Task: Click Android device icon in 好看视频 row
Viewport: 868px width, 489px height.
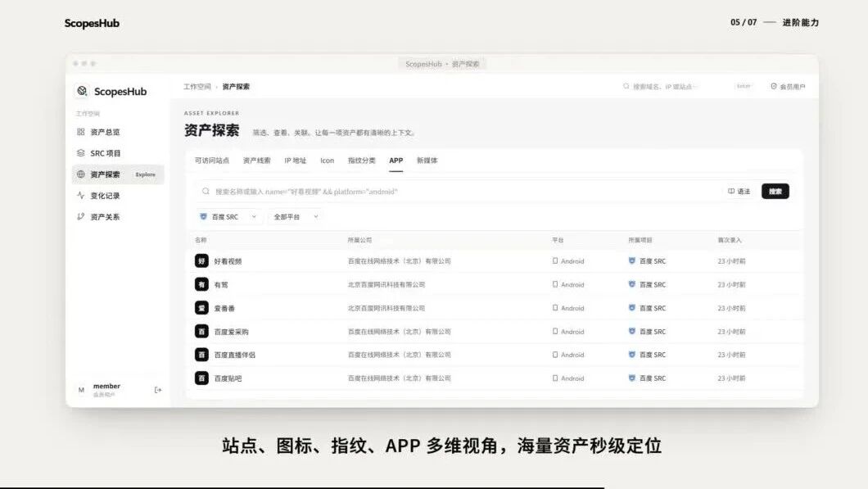Action: (555, 260)
